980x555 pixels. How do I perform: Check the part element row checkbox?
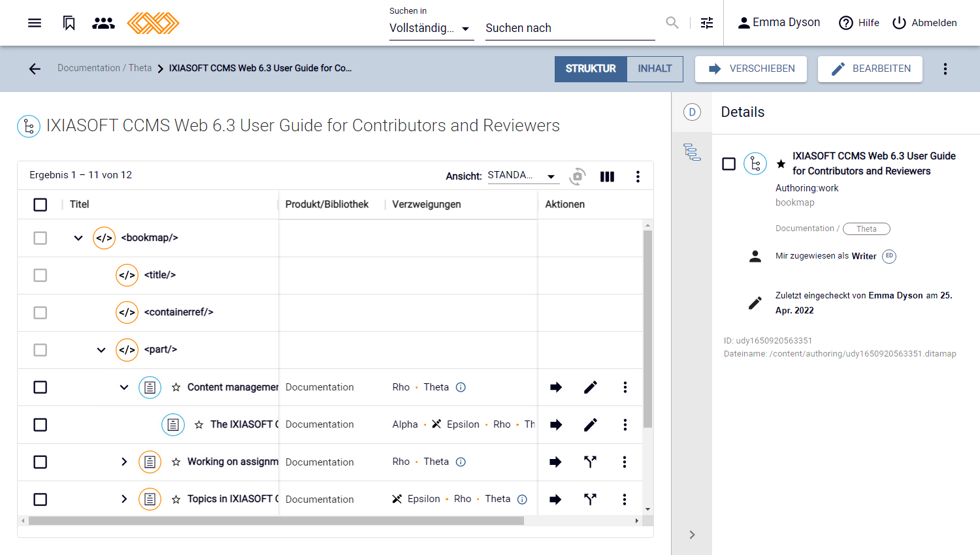click(x=41, y=350)
